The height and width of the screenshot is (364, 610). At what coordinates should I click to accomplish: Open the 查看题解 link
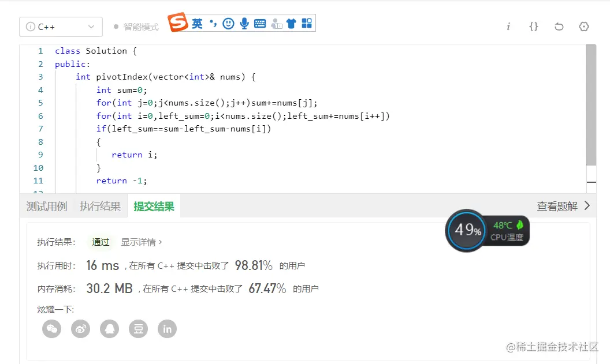click(557, 207)
